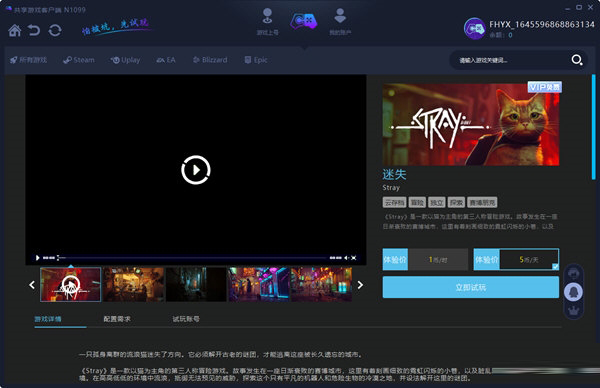Click the username FHYX_1645596868863134

[542, 24]
